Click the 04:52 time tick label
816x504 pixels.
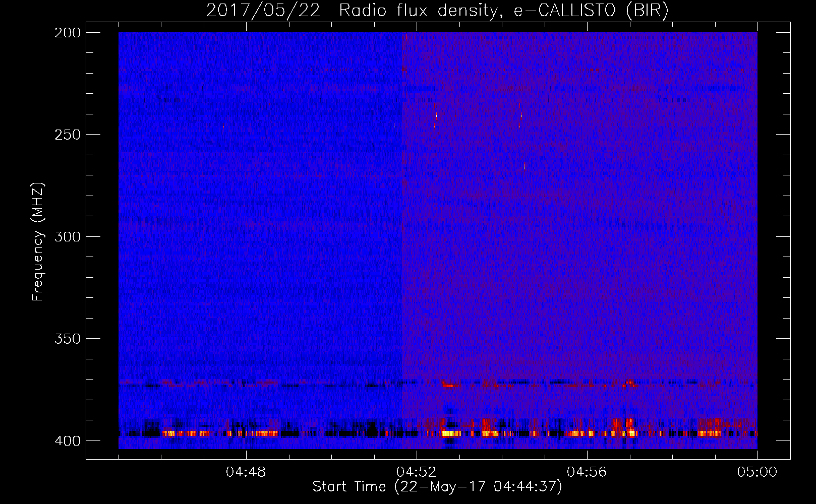[x=416, y=472]
